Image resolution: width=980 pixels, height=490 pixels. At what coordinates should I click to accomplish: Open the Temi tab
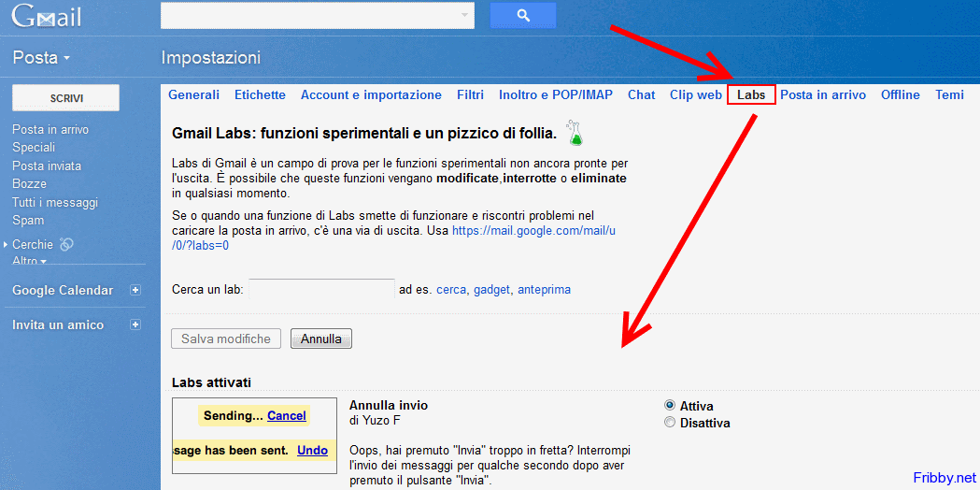[949, 95]
